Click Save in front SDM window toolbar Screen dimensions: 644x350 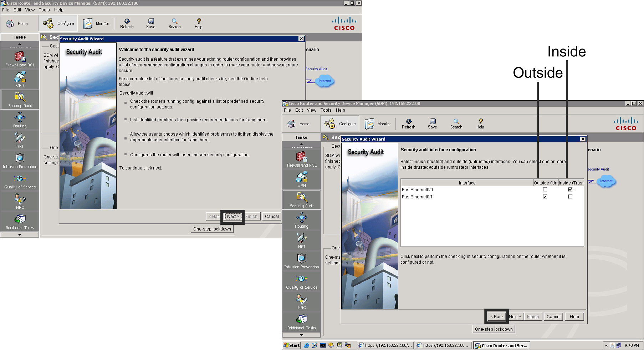point(433,124)
